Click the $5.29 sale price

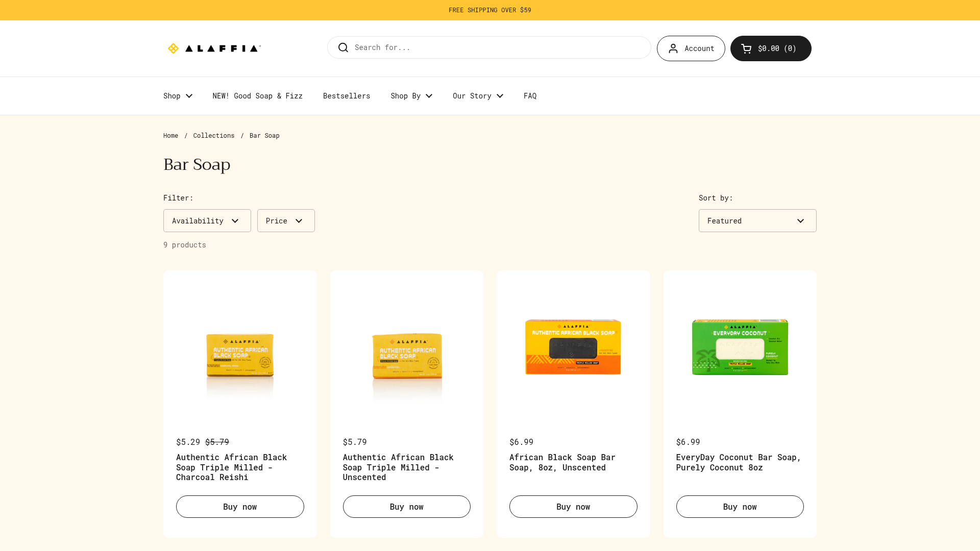[x=188, y=442]
